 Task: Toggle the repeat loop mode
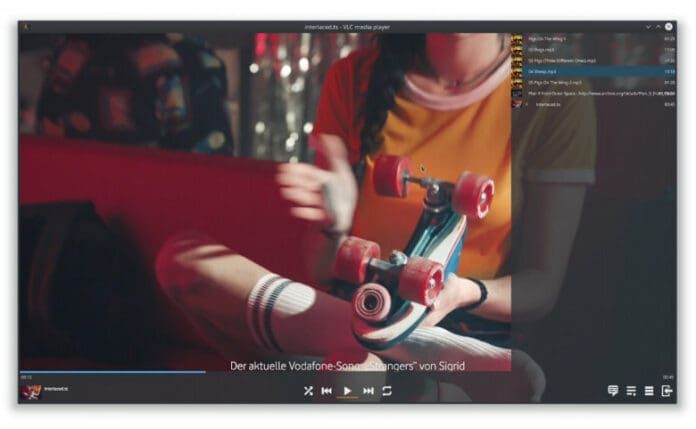(x=387, y=391)
